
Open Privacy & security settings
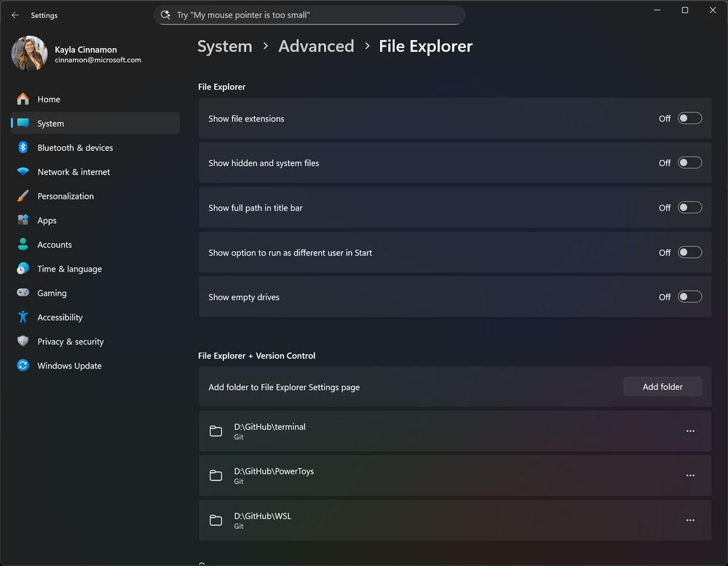click(95, 341)
